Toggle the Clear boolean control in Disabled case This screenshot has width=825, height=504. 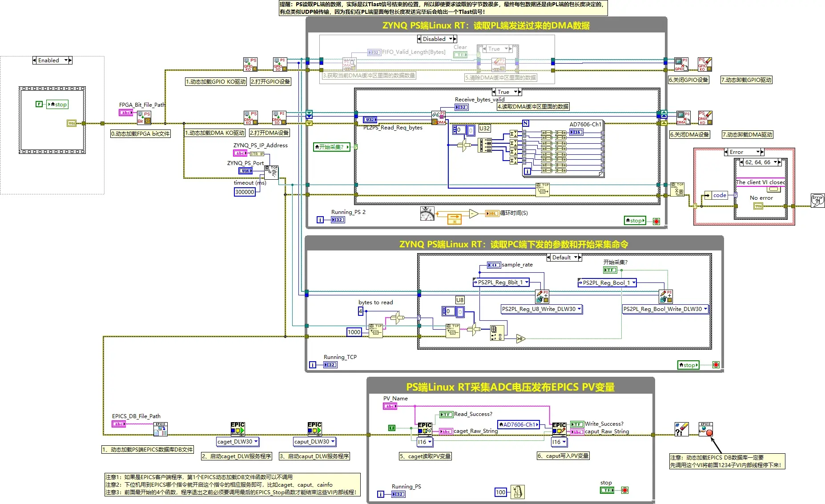[460, 55]
